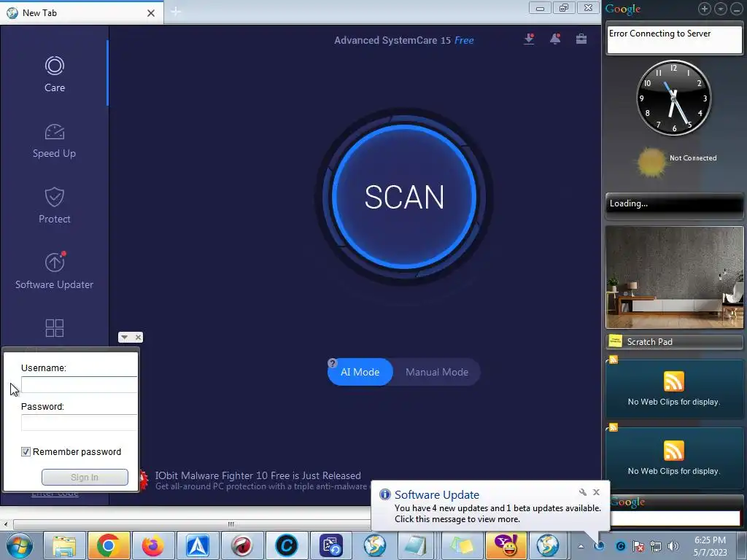Open Google Chrome from the taskbar
This screenshot has height=560, width=747.
pos(108,545)
